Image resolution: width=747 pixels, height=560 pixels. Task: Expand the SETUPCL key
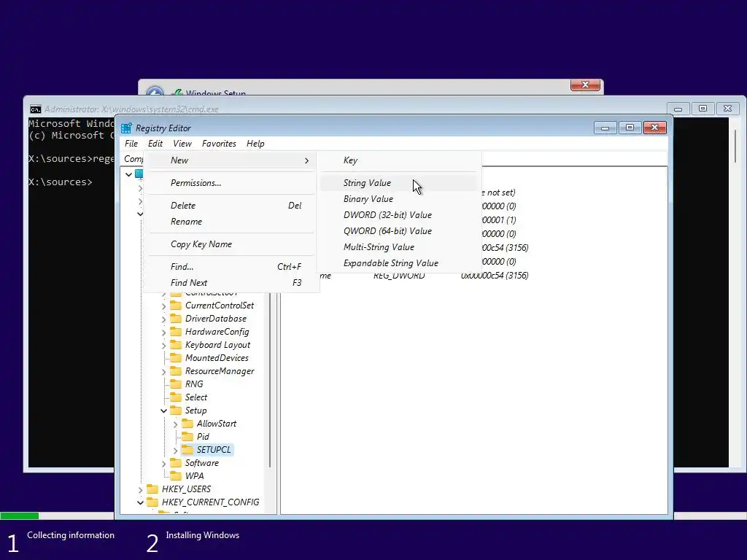175,451
